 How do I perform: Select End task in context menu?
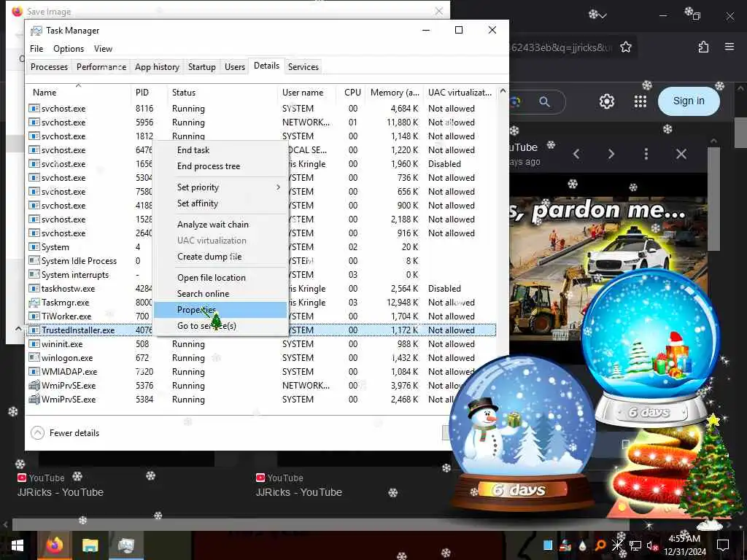tap(193, 150)
